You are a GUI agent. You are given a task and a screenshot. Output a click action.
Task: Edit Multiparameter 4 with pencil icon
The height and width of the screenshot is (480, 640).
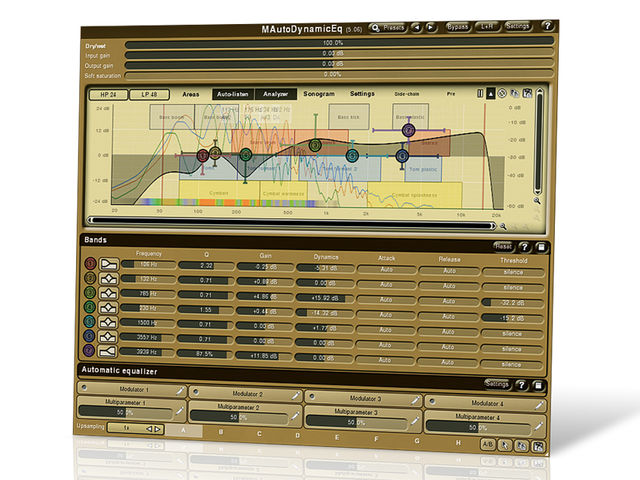(x=538, y=427)
